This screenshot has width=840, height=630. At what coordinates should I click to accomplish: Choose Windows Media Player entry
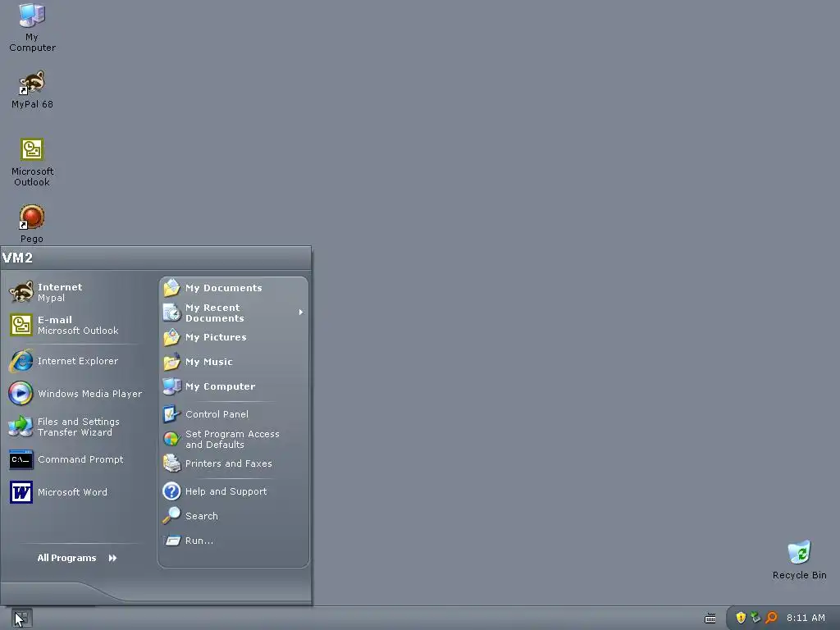tap(75, 394)
